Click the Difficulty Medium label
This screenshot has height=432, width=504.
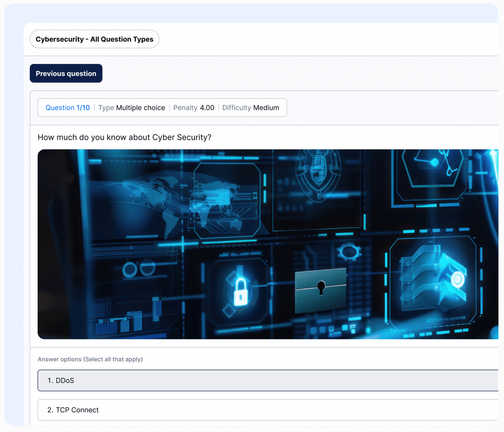point(250,108)
